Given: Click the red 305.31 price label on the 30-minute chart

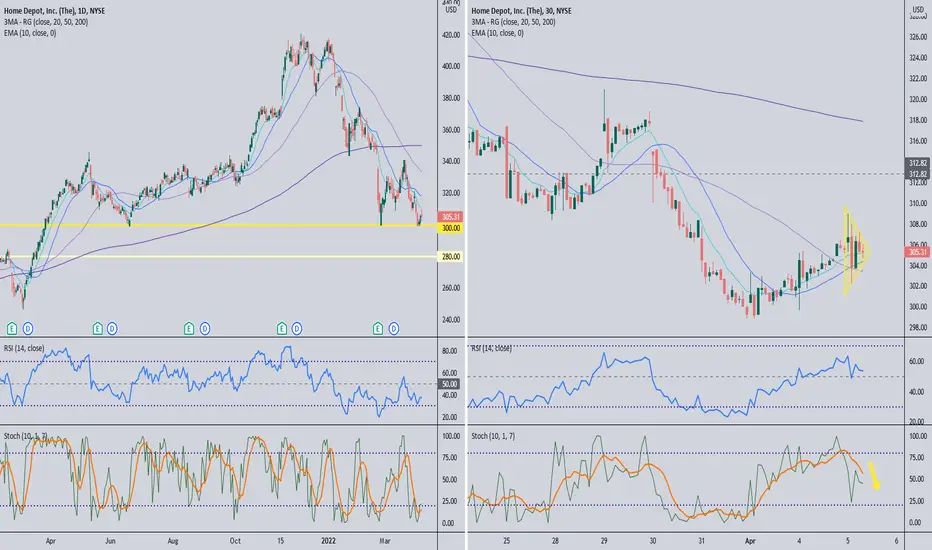Looking at the screenshot, I should pyautogui.click(x=918, y=252).
